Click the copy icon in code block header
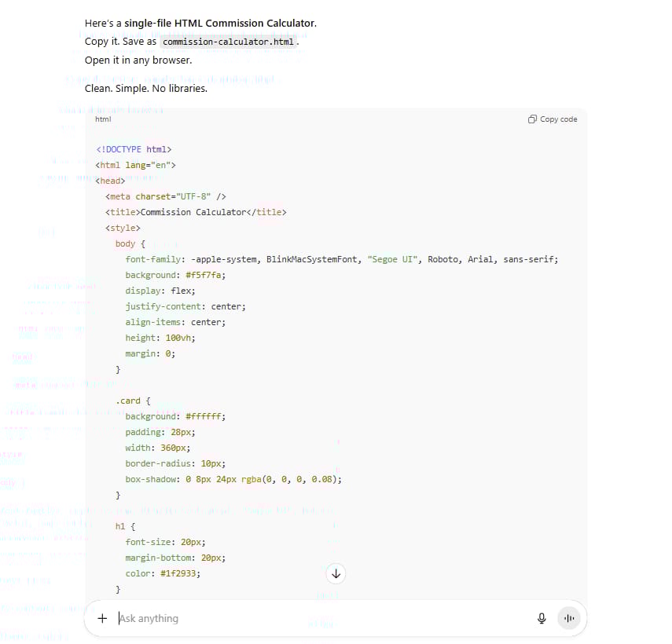The height and width of the screenshot is (644, 672). tap(533, 119)
